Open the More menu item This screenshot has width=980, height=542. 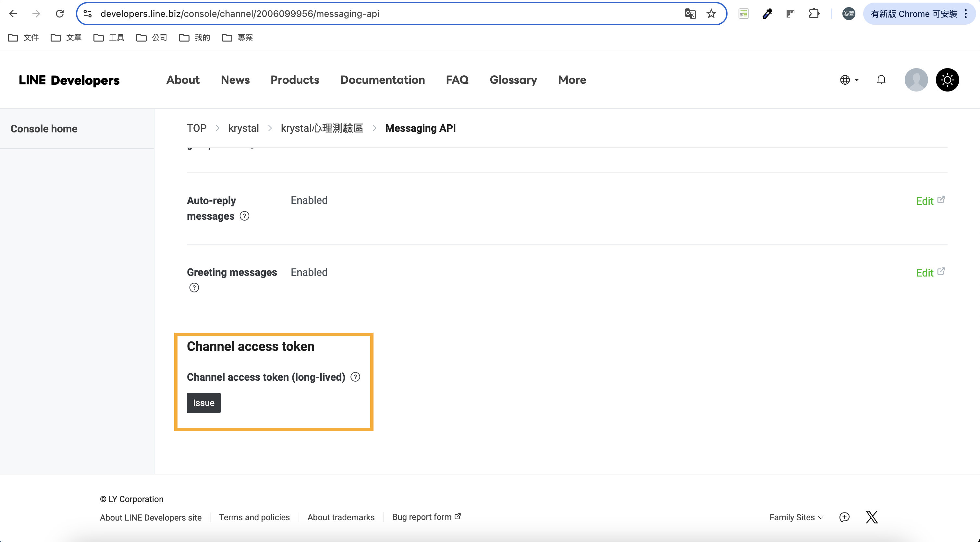tap(572, 80)
